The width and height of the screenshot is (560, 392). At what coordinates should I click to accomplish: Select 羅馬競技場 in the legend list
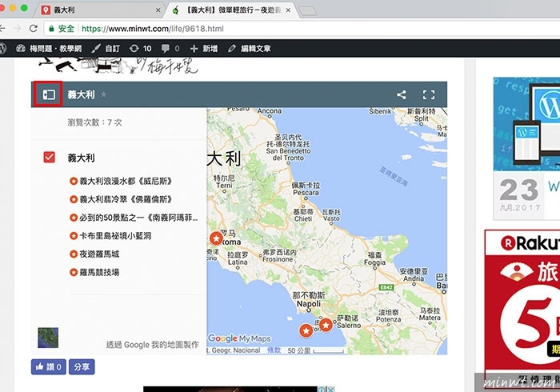tap(99, 273)
